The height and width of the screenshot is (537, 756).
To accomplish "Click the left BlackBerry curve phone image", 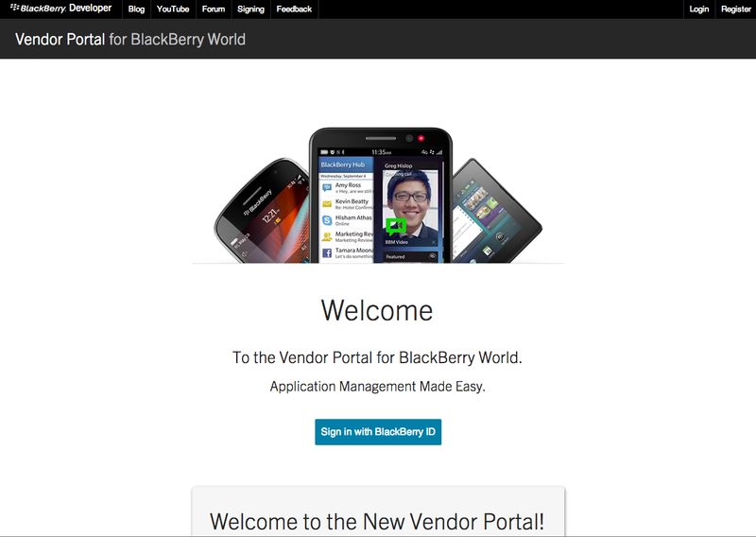I will click(x=263, y=213).
